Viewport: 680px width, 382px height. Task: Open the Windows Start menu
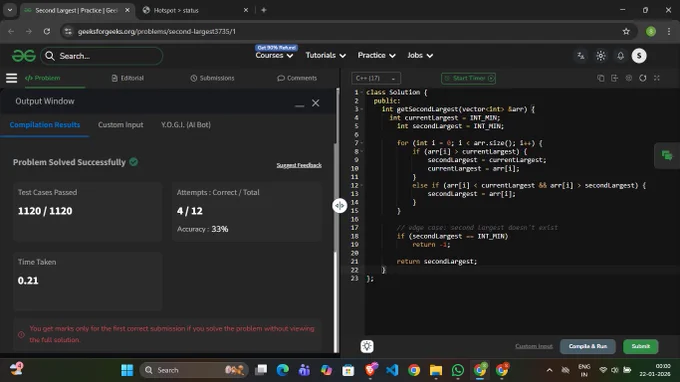click(x=127, y=370)
